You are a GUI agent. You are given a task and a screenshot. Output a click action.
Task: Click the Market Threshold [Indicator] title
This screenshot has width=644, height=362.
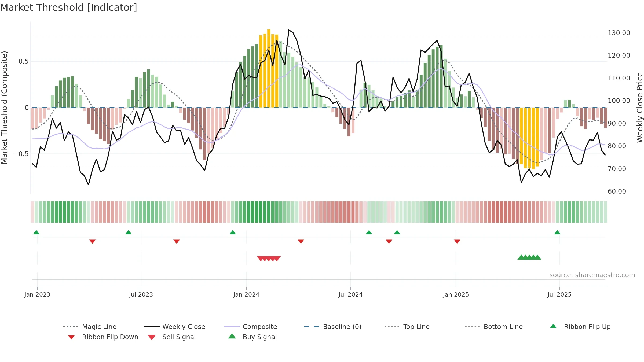69,8
